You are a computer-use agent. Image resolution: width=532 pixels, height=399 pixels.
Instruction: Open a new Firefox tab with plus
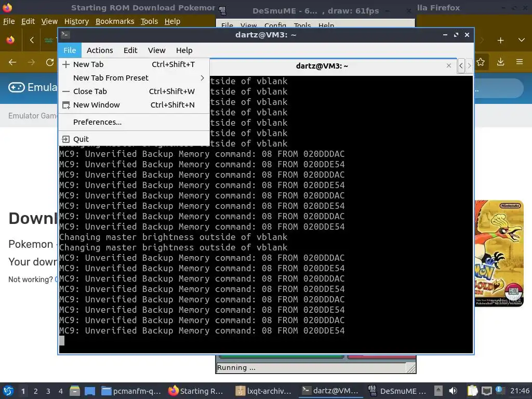tap(500, 41)
